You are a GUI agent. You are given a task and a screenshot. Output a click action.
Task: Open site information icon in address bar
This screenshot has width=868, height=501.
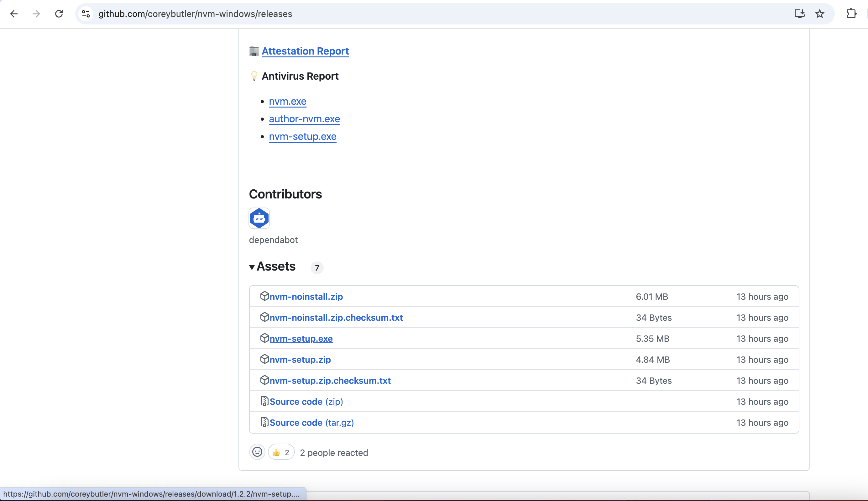[86, 14]
